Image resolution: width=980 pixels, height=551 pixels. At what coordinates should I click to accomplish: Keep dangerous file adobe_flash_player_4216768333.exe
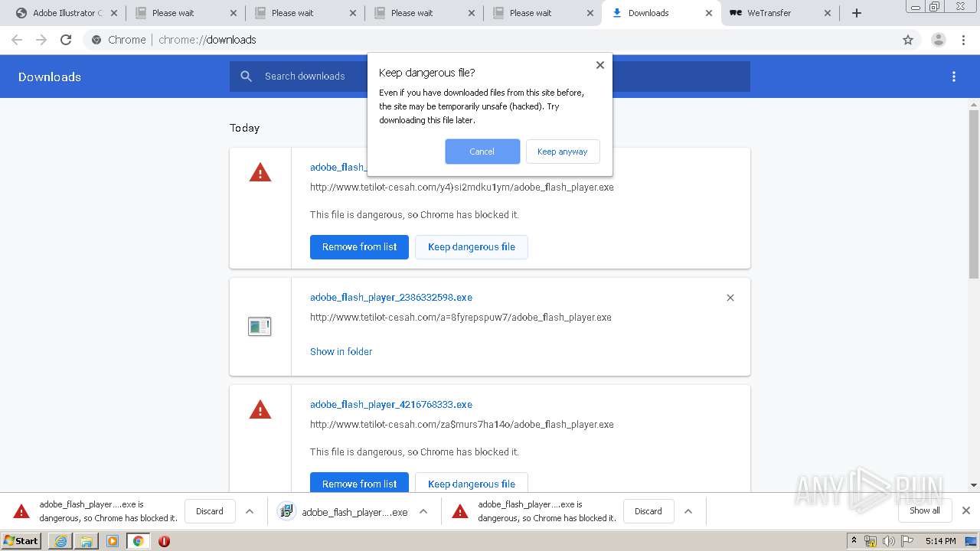pos(472,484)
